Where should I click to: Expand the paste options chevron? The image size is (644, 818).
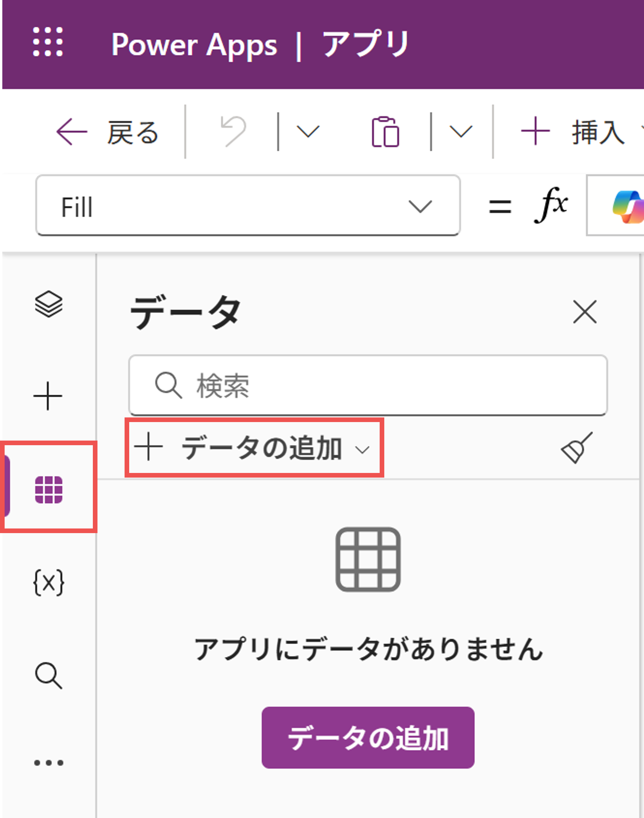(x=461, y=132)
